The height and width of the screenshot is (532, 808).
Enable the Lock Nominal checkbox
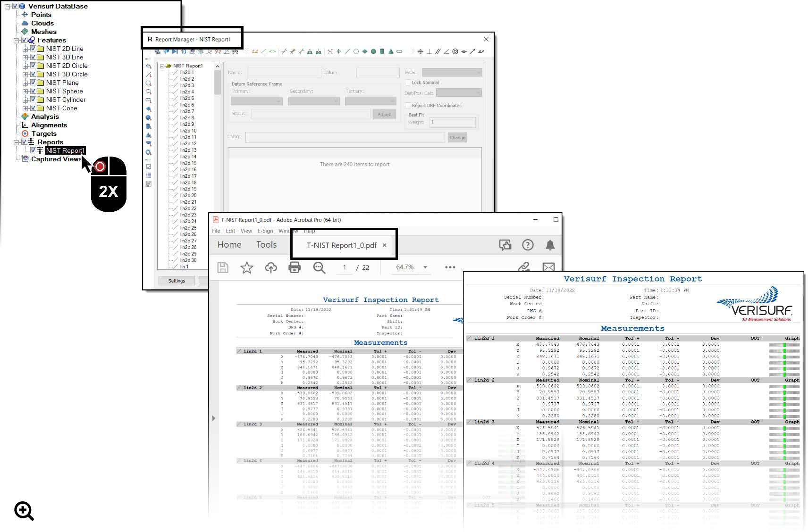tap(408, 83)
